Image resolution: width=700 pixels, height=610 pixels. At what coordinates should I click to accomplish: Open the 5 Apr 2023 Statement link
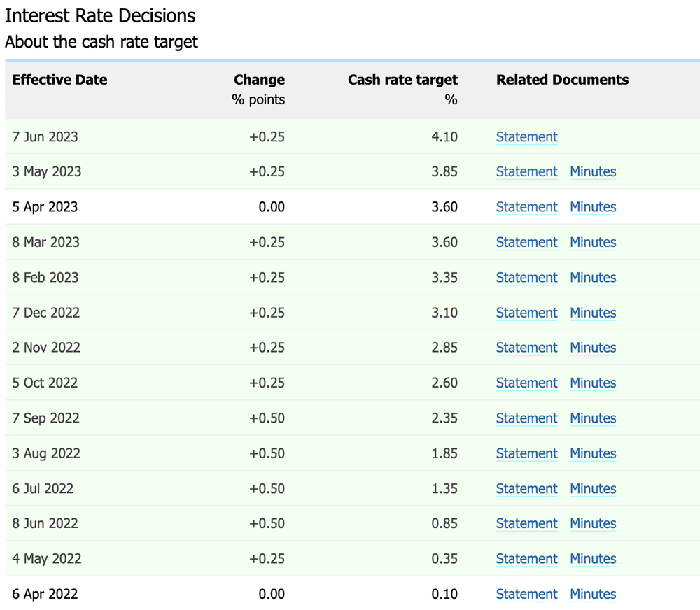[x=527, y=207]
